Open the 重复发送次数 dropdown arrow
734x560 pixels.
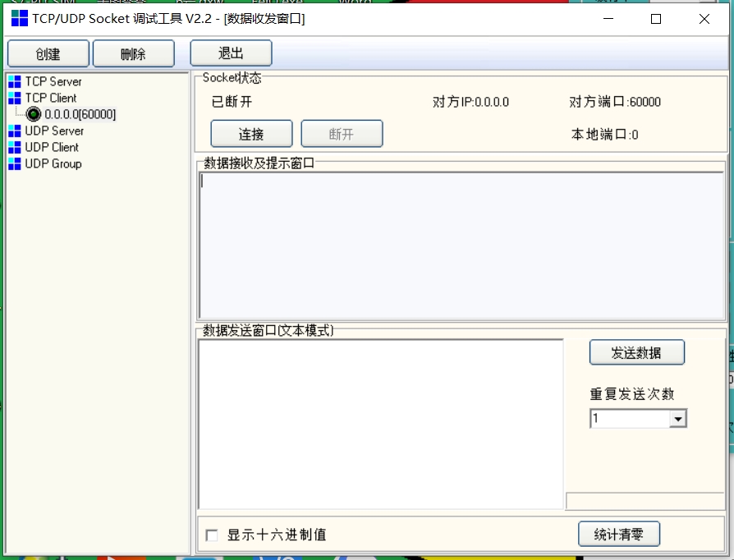(678, 419)
